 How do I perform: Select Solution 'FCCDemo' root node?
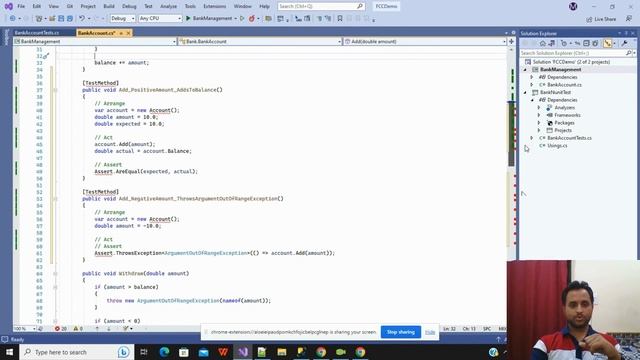(x=571, y=62)
